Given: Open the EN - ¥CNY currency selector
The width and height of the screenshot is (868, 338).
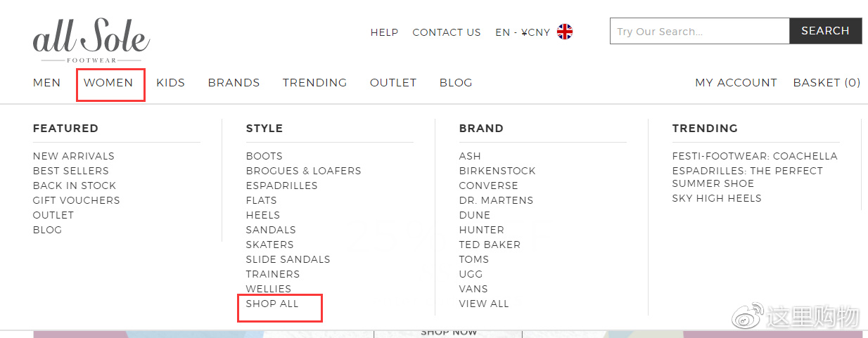Looking at the screenshot, I should coord(523,32).
